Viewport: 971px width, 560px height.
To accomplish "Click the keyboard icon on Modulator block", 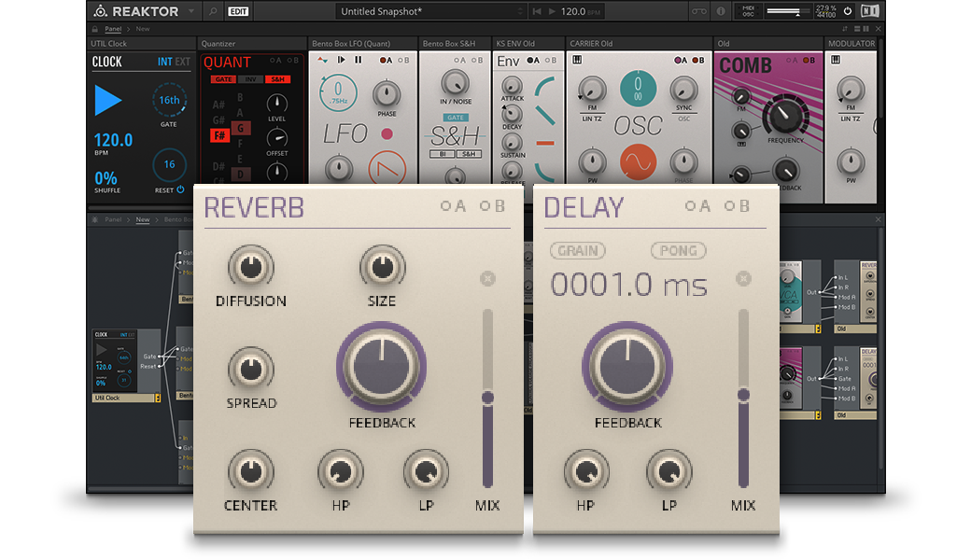I will 836,60.
